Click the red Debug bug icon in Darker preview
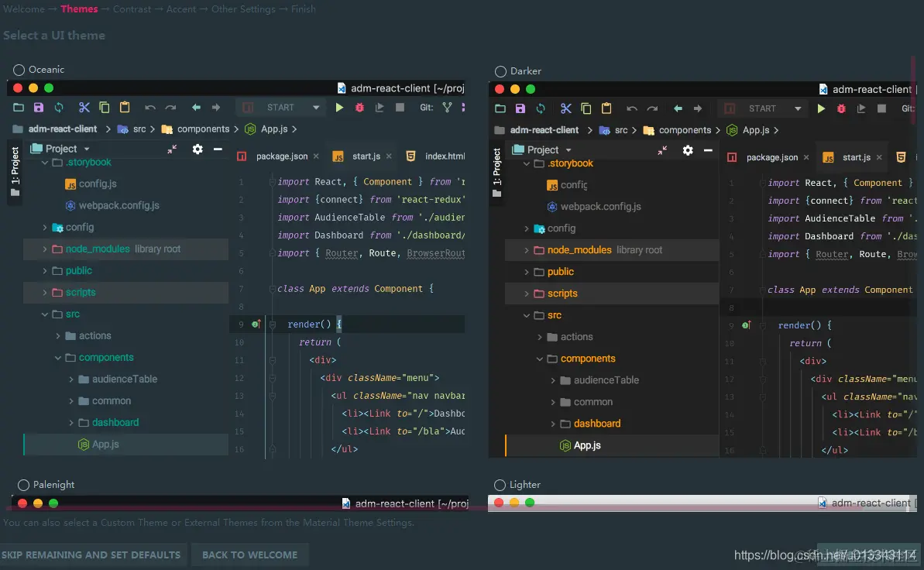 841,108
